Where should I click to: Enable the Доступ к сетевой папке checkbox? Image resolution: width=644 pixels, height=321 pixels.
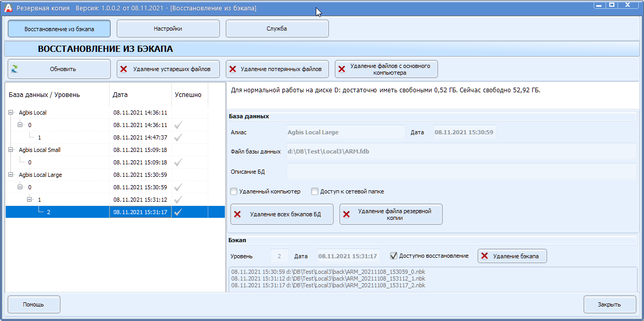pos(315,191)
